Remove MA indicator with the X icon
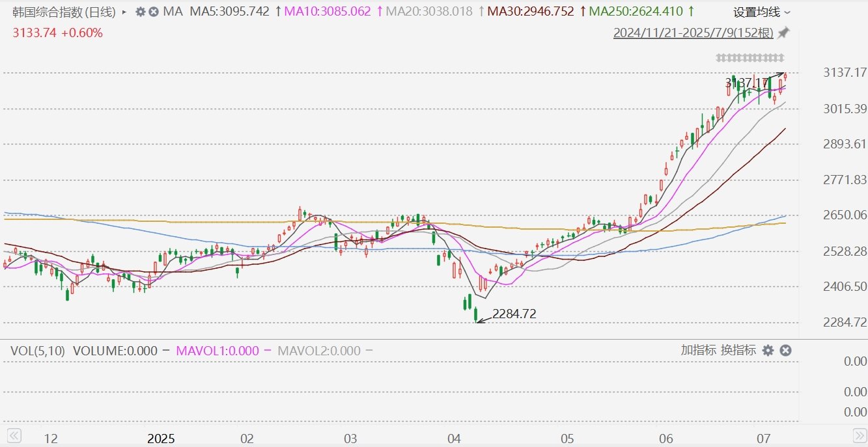 [x=154, y=12]
